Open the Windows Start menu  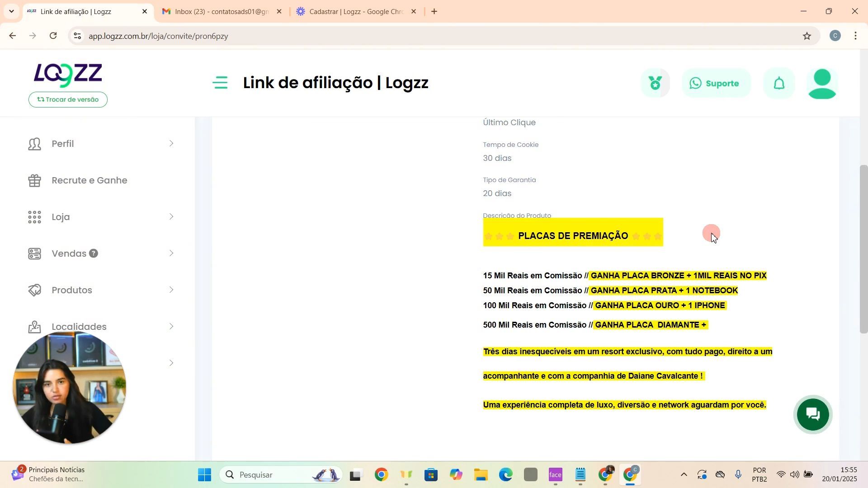pyautogui.click(x=204, y=475)
